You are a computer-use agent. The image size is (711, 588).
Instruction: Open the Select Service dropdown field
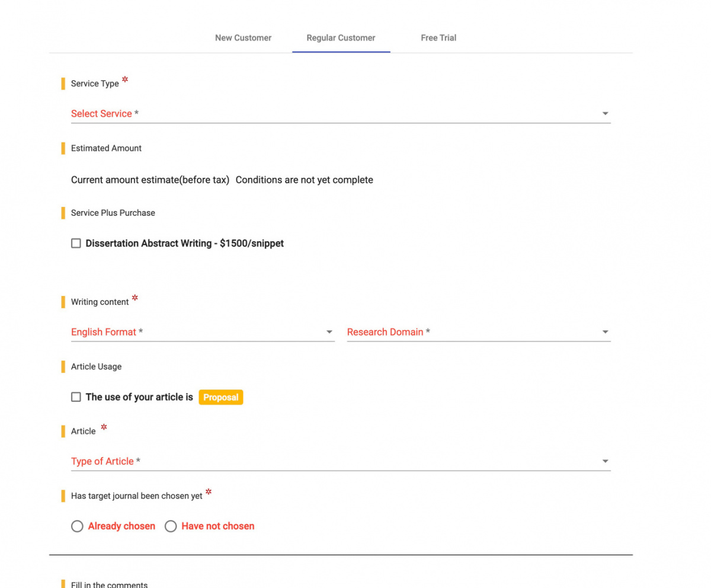[341, 114]
